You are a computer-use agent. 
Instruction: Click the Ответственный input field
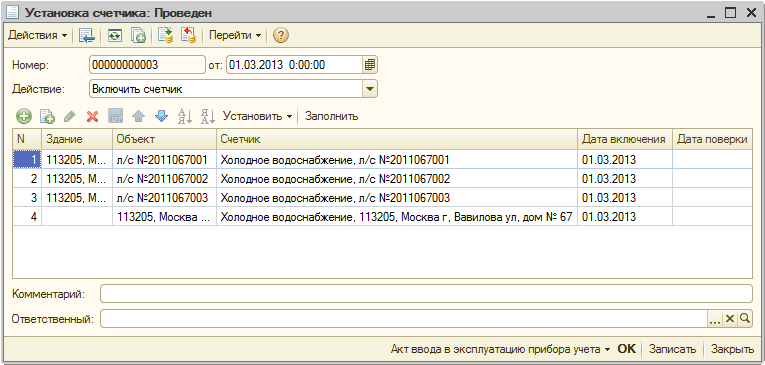pos(403,319)
